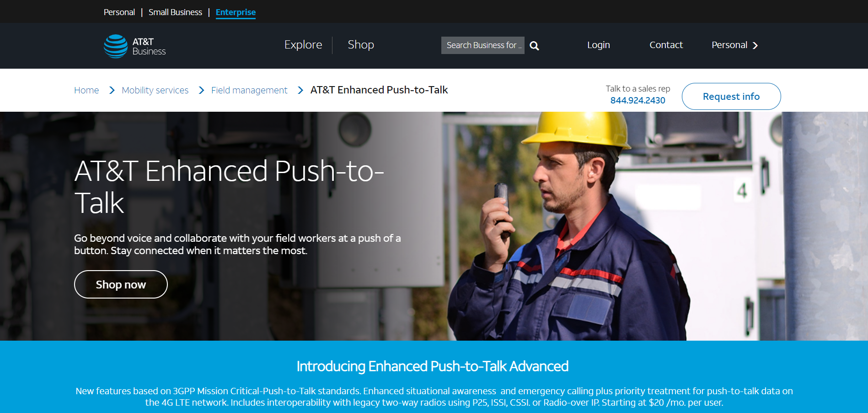Open the Shop menu

tap(361, 45)
